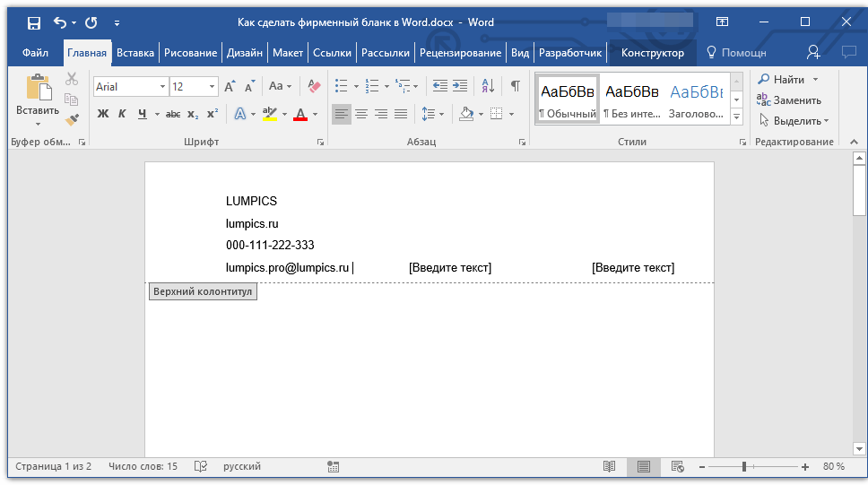Click the Format Painter brush icon

point(73,119)
